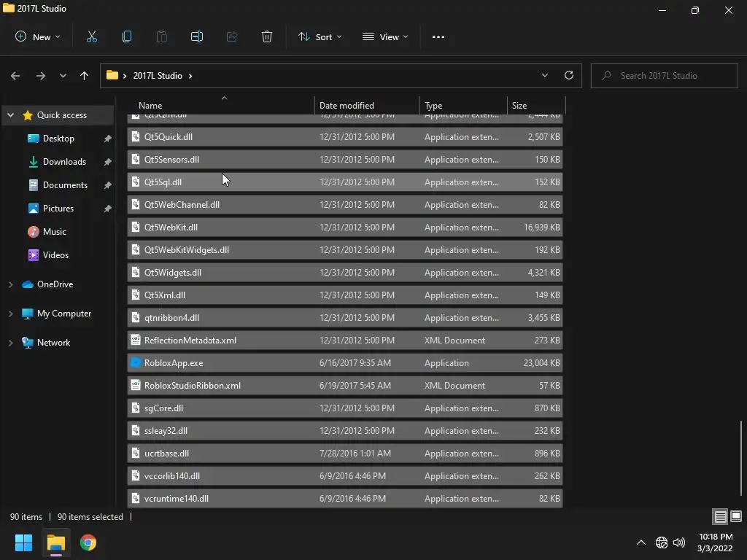
Task: Select vcruntime140.dll file
Action: tap(345, 499)
